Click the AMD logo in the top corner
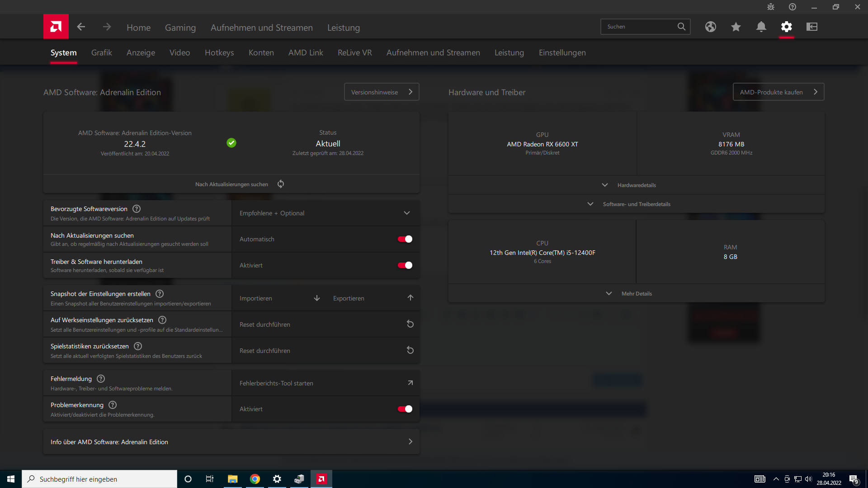Screen dimensions: 868x488 56,26
